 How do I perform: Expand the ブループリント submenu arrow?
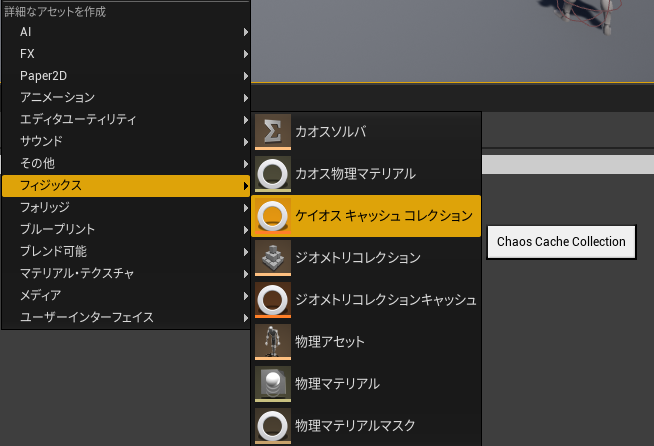(246, 230)
